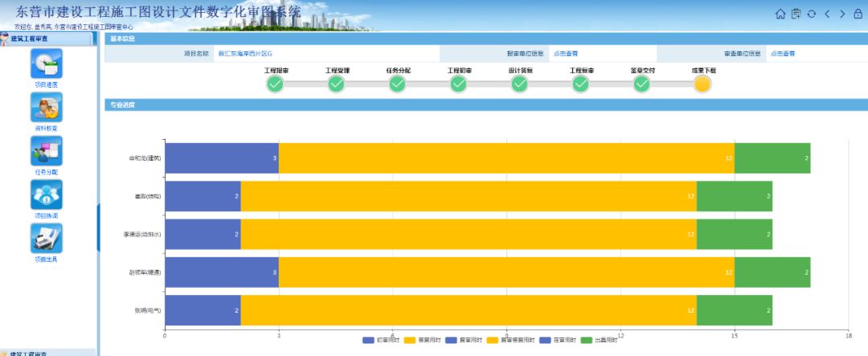
Task: Click the 项目出具 printer icon
Action: point(46,239)
